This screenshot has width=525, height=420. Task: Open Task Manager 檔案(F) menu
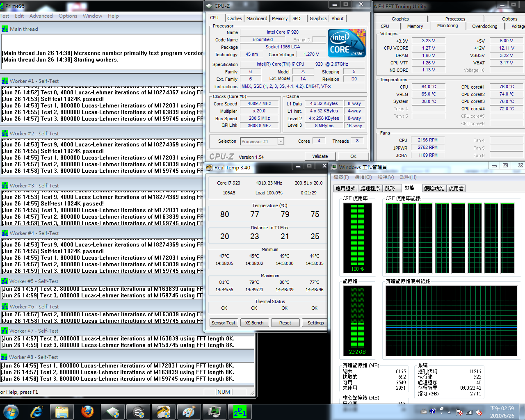(341, 177)
